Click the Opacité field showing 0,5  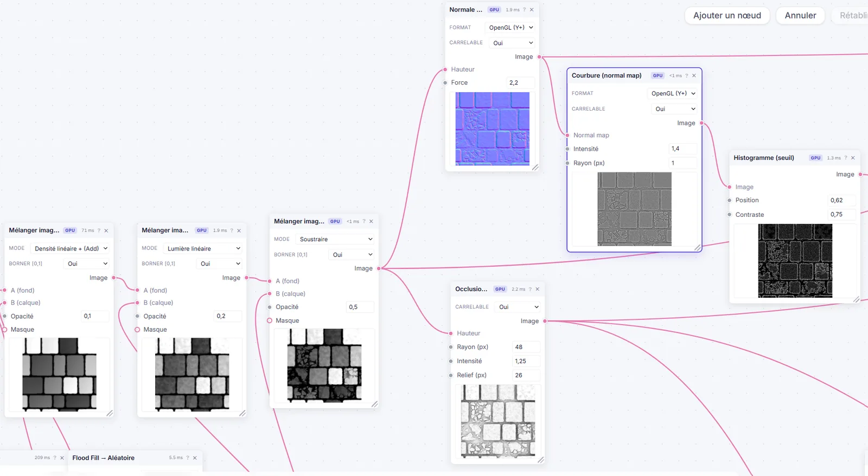point(360,307)
